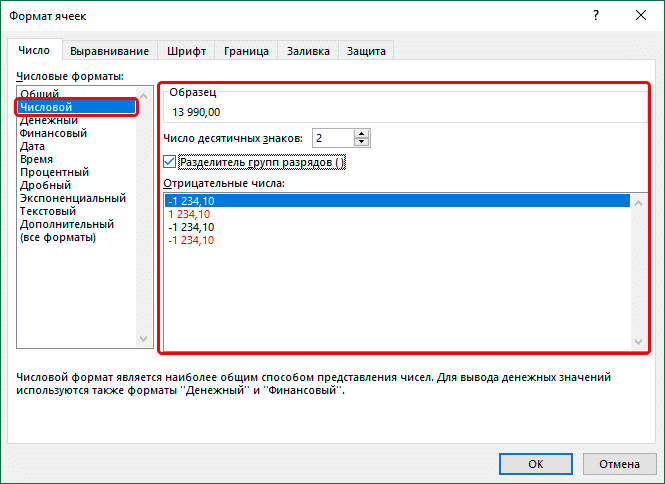Switch to the Выравнивание tab
The width and height of the screenshot is (665, 484).
109,51
